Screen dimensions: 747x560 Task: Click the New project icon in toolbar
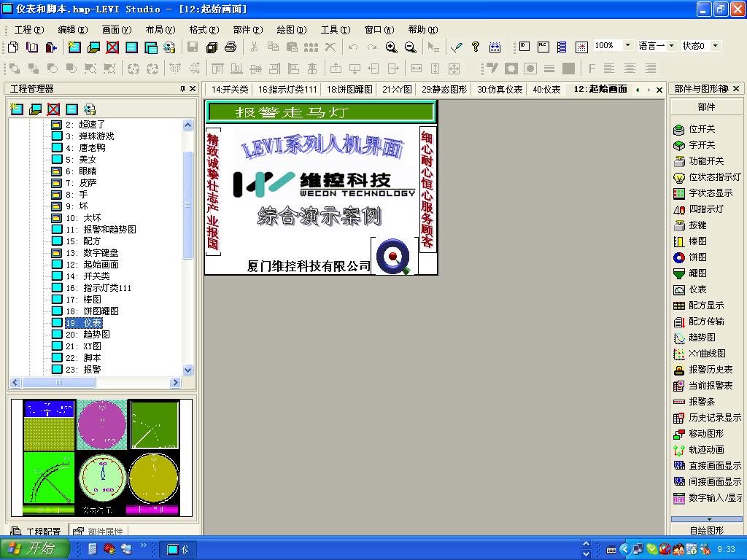coord(13,47)
